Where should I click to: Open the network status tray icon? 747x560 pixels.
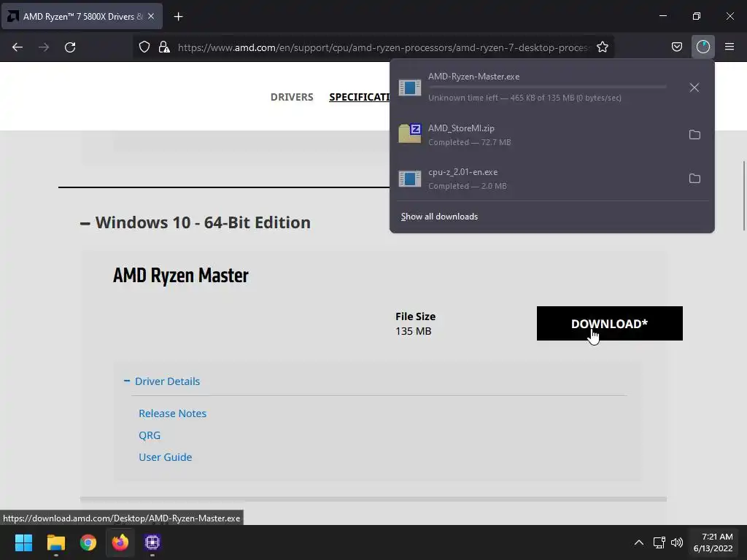click(659, 542)
